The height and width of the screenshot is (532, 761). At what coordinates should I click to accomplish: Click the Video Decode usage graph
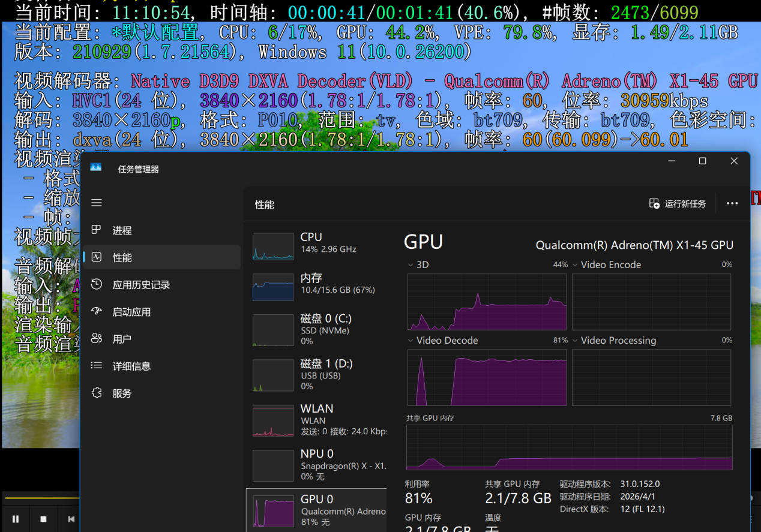(487, 377)
